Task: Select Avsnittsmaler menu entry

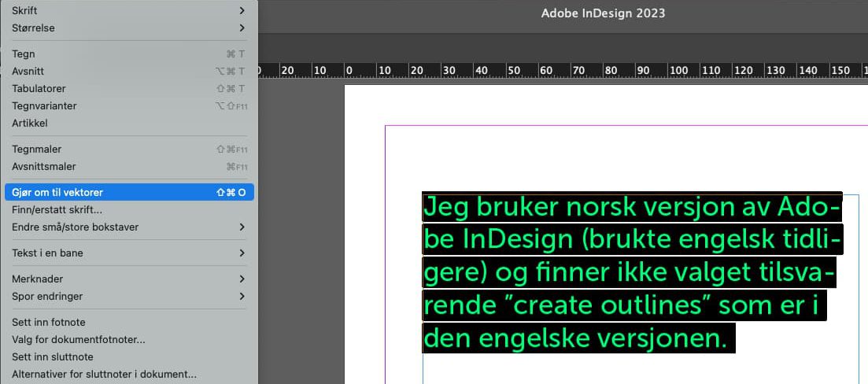Action: coord(43,167)
